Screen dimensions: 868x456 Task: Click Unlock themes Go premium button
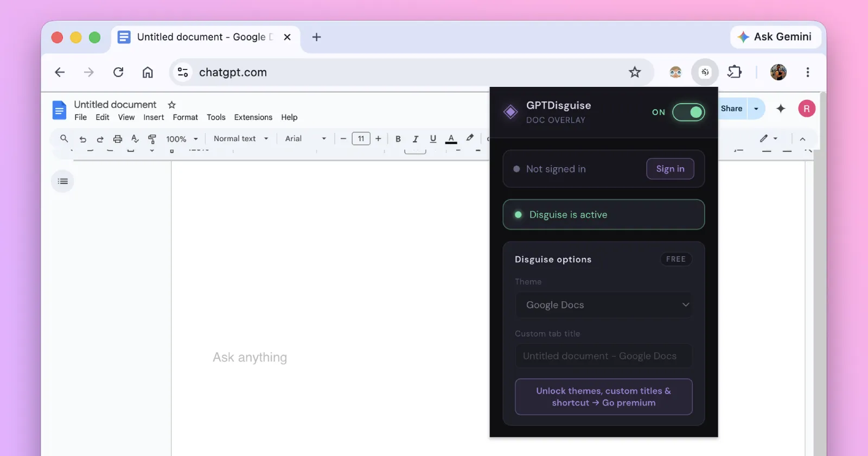coord(604,397)
